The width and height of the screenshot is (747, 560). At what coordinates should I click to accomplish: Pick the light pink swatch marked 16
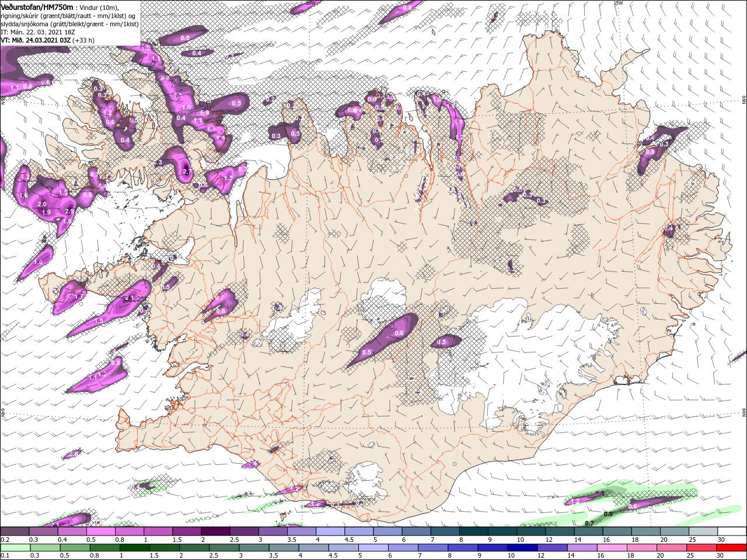612,548
